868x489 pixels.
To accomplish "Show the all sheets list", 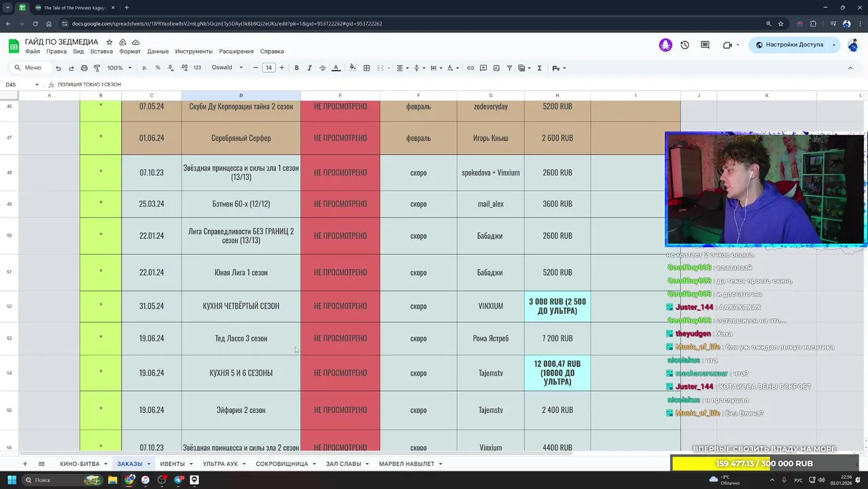I will [x=41, y=464].
